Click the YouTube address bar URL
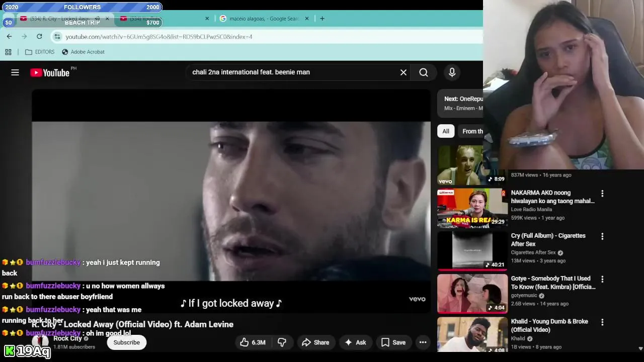 [159, 37]
